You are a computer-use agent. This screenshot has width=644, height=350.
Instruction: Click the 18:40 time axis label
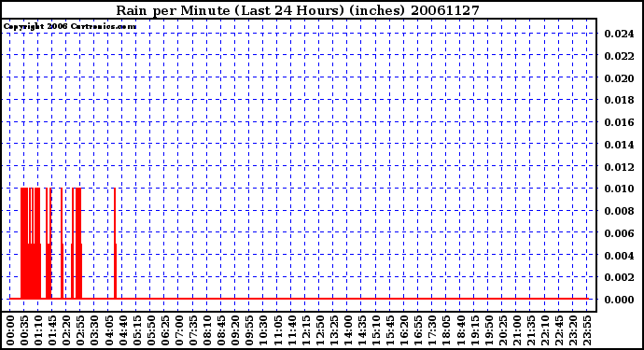460,330
